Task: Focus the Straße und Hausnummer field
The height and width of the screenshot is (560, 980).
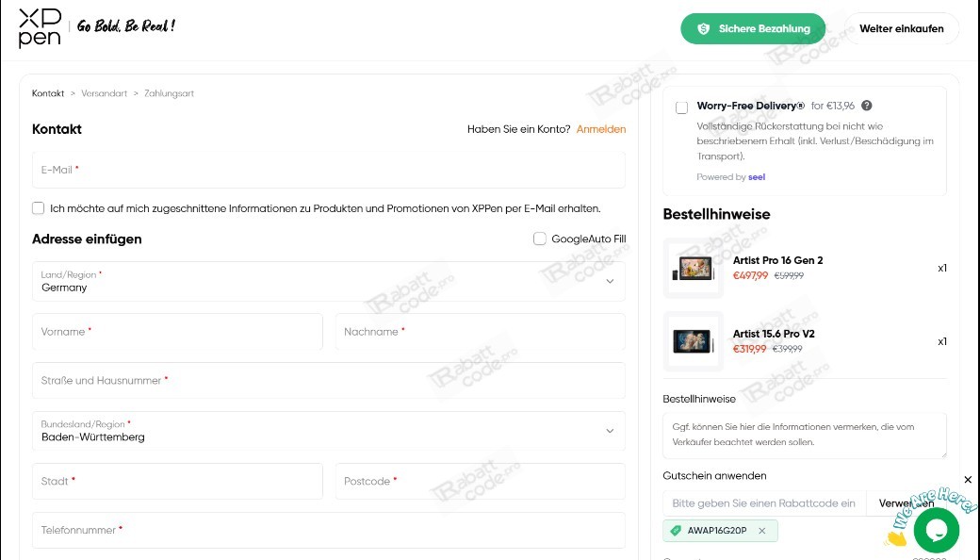Action: tap(329, 381)
